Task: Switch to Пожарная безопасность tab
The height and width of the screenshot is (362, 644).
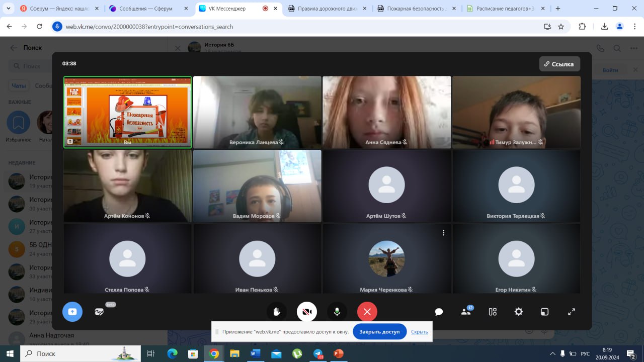Action: 418,9
